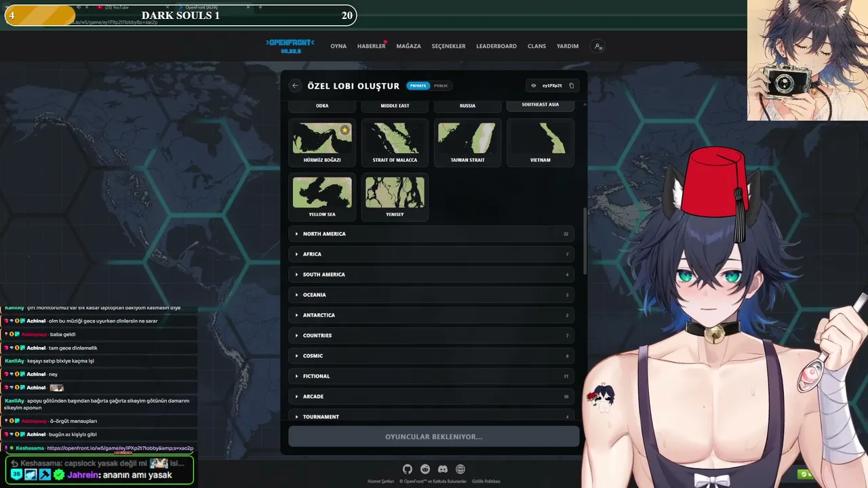Click the lobby list vertical scrollbar

click(x=585, y=241)
